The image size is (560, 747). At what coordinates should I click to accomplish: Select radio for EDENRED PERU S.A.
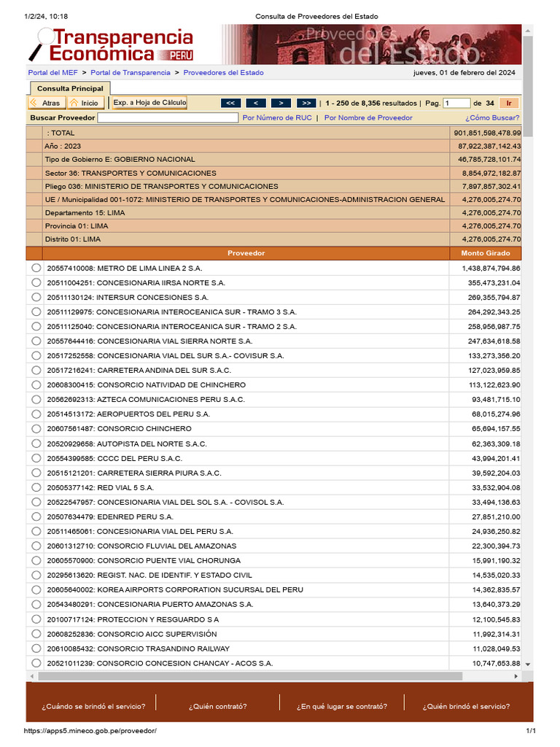pyautogui.click(x=36, y=516)
